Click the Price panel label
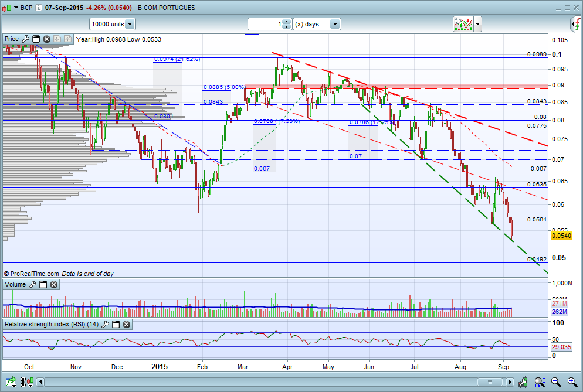Screen dimensions: 583x392 [x=12, y=39]
